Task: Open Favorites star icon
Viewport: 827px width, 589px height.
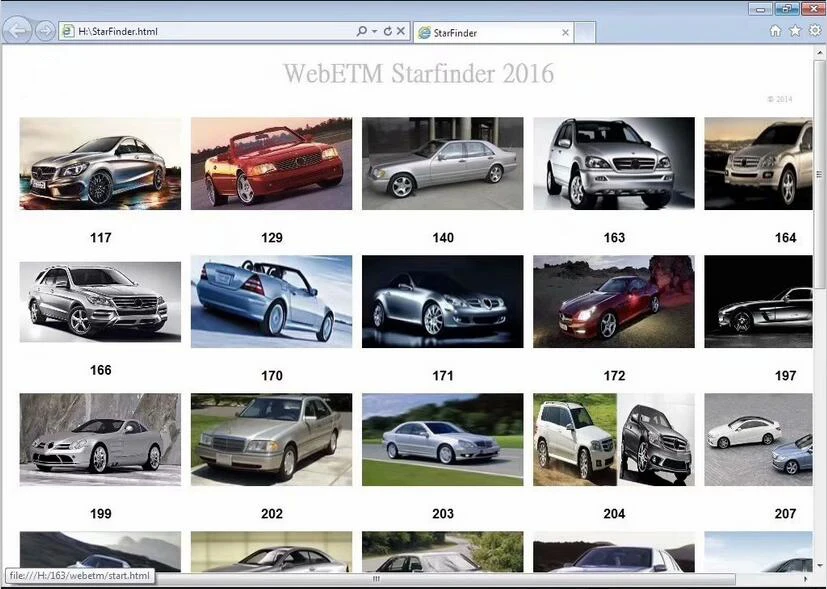Action: click(x=795, y=31)
